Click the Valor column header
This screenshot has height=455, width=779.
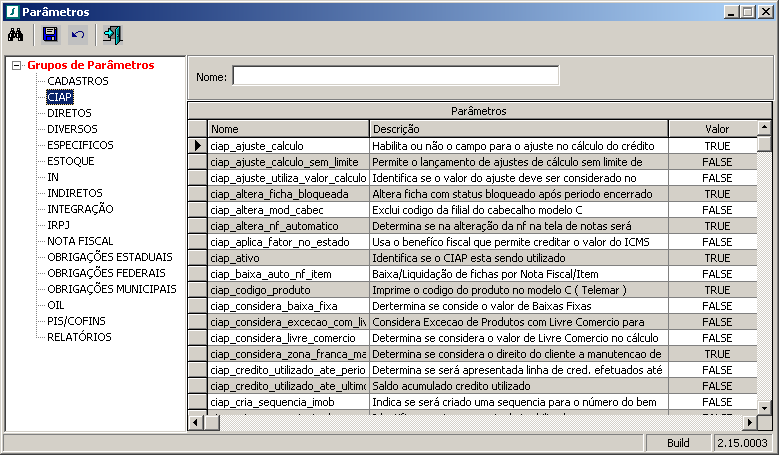(717, 129)
